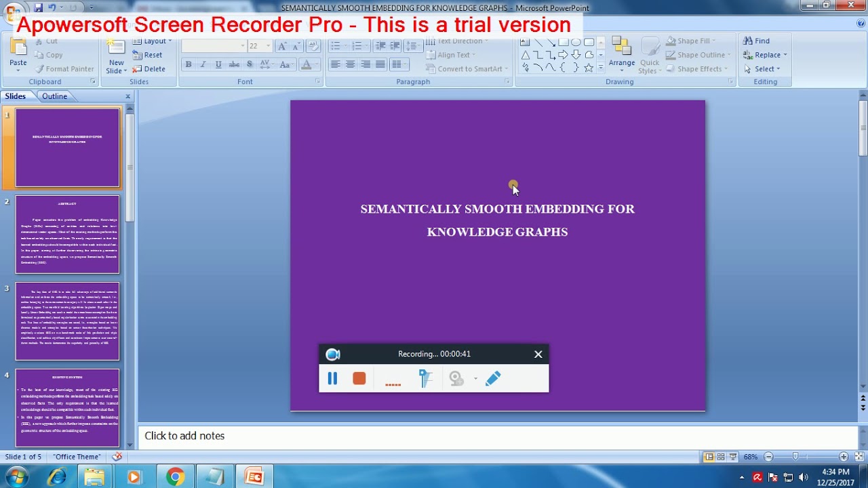Open Change Case dropdown
Viewport: 868px width, 488px height.
[x=285, y=64]
